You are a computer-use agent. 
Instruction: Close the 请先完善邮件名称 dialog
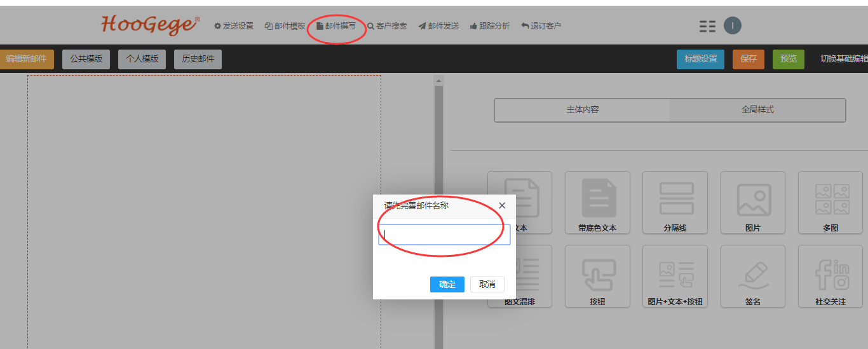click(502, 205)
